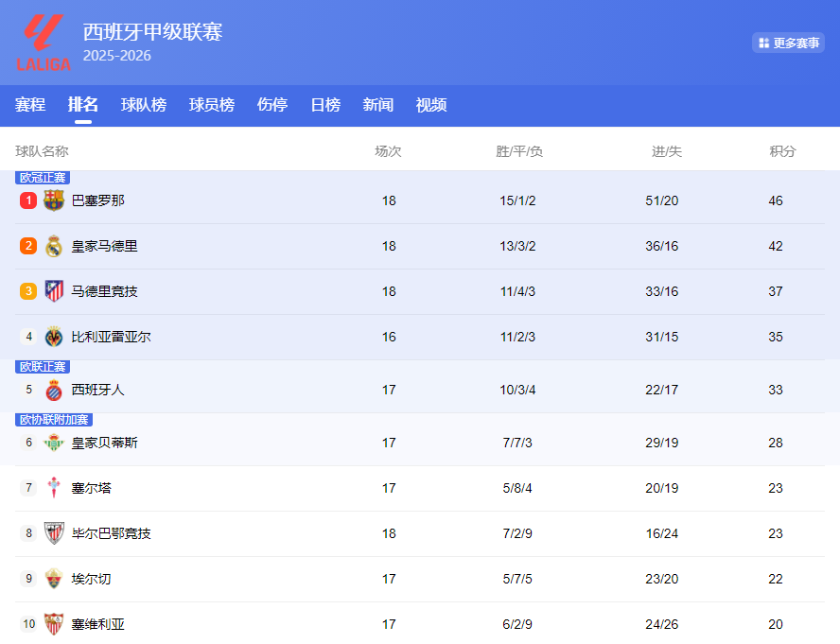
Task: Open team 毕尔巴鄂竞技
Action: point(112,533)
